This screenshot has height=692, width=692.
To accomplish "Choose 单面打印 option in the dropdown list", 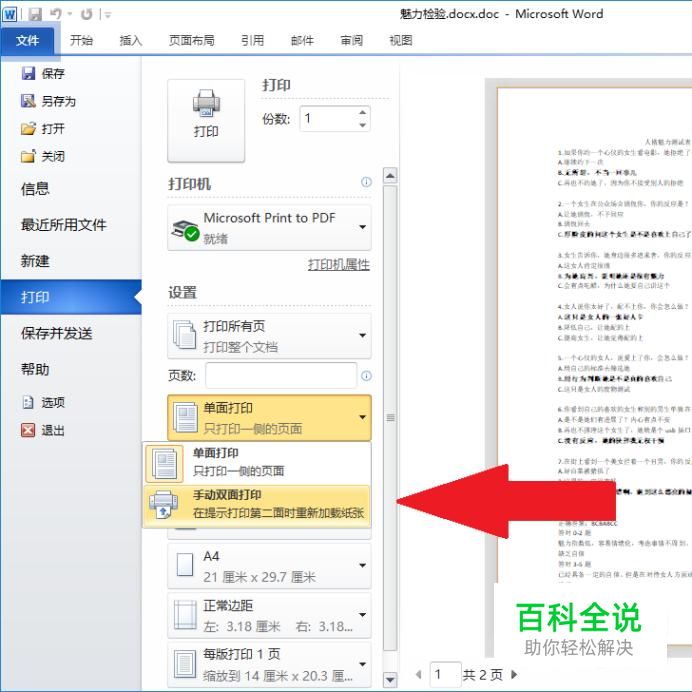I will click(257, 462).
